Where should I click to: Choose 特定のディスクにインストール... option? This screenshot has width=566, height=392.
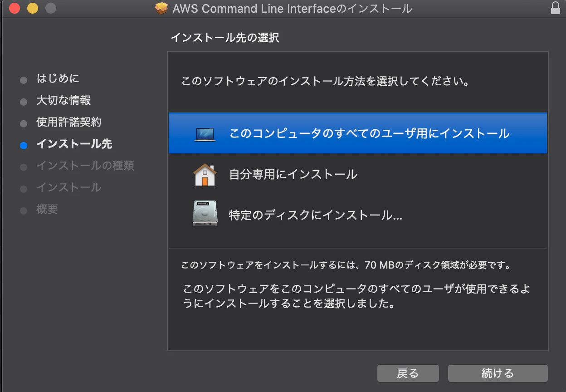pos(357,215)
